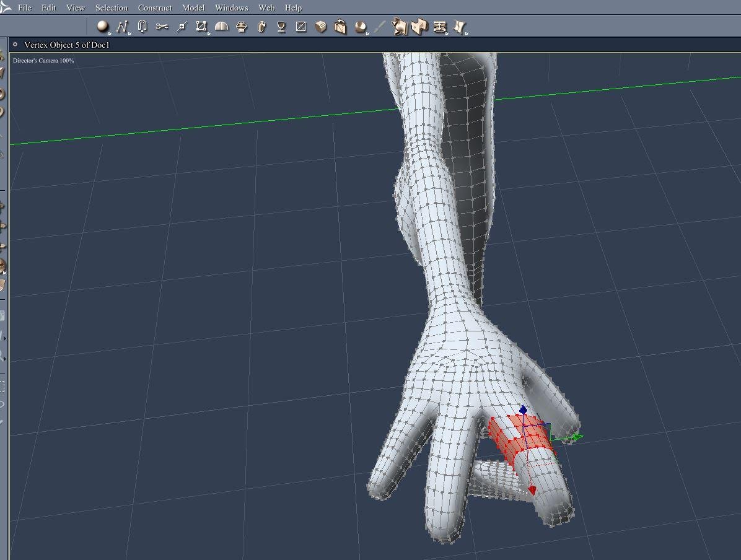Click the greyed knife tool icon
741x560 pixels.
(379, 27)
